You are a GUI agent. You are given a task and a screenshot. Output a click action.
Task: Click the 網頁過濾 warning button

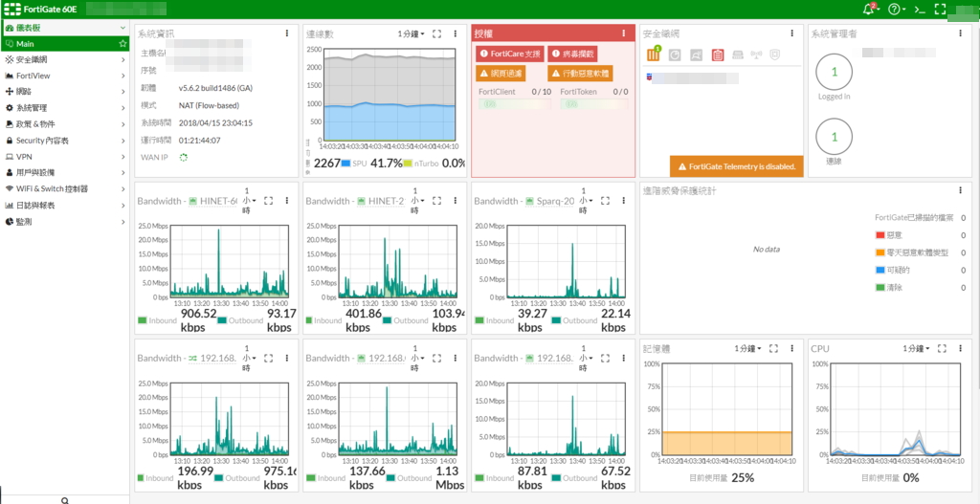click(x=500, y=73)
